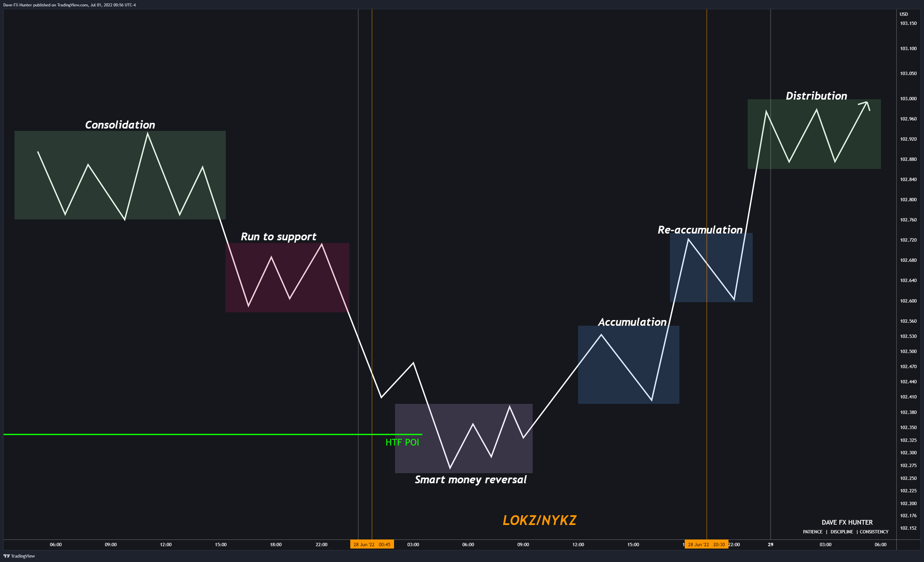Click the 102.500 price axis label

(x=908, y=352)
